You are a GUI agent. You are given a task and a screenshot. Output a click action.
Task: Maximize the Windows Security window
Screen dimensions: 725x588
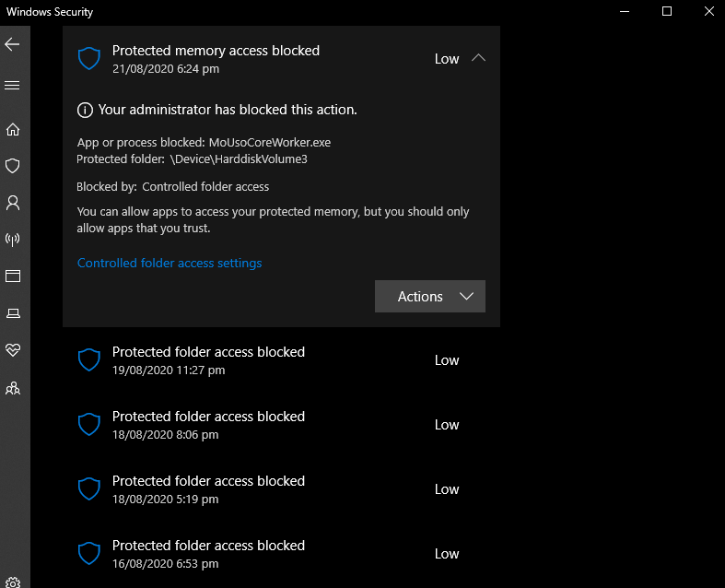coord(667,12)
